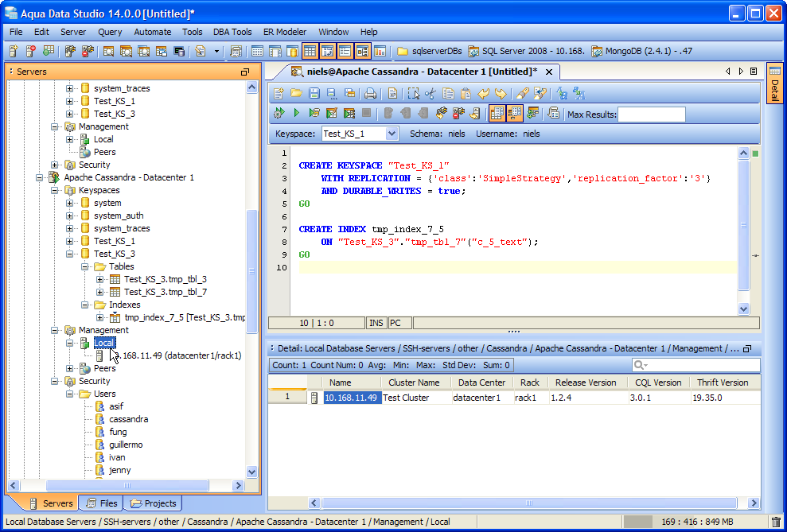Switch to the Projects tab
Viewport: 787px width, 532px height.
pos(154,503)
